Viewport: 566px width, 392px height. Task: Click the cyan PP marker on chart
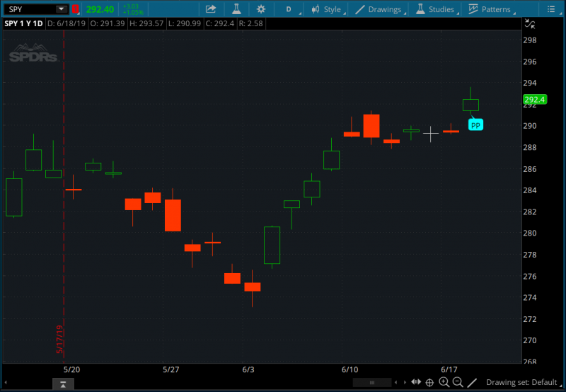475,125
